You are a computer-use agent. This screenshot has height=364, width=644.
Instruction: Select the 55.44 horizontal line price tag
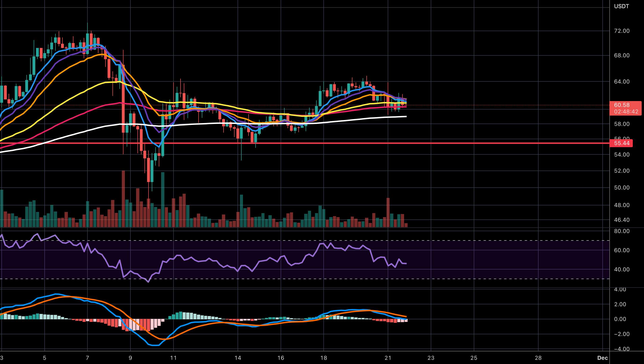click(x=622, y=143)
